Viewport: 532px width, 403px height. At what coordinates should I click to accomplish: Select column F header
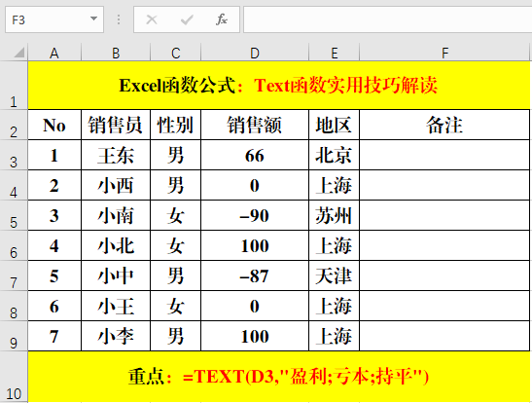click(x=444, y=53)
